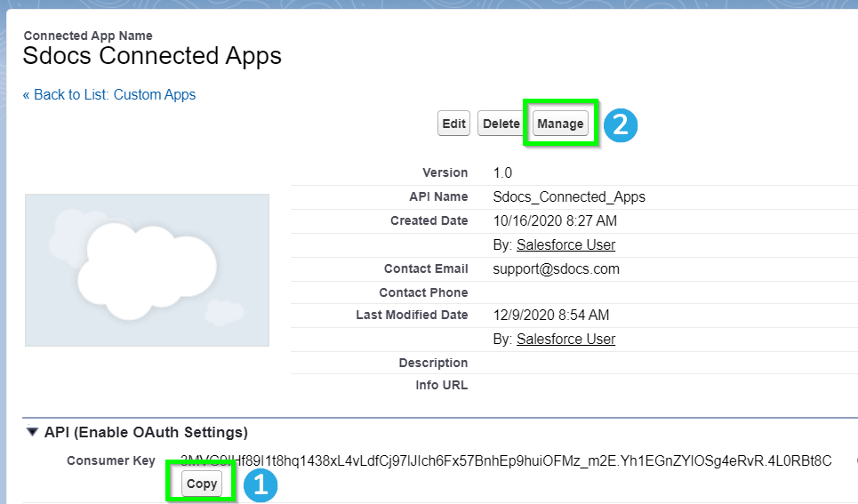
Task: Click the Delete button
Action: click(x=501, y=124)
